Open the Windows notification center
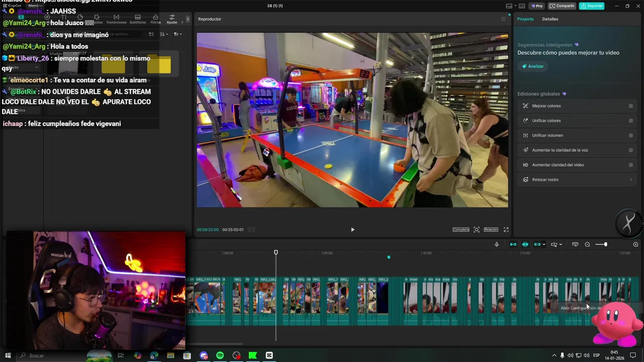The height and width of the screenshot is (362, 644). click(x=633, y=355)
